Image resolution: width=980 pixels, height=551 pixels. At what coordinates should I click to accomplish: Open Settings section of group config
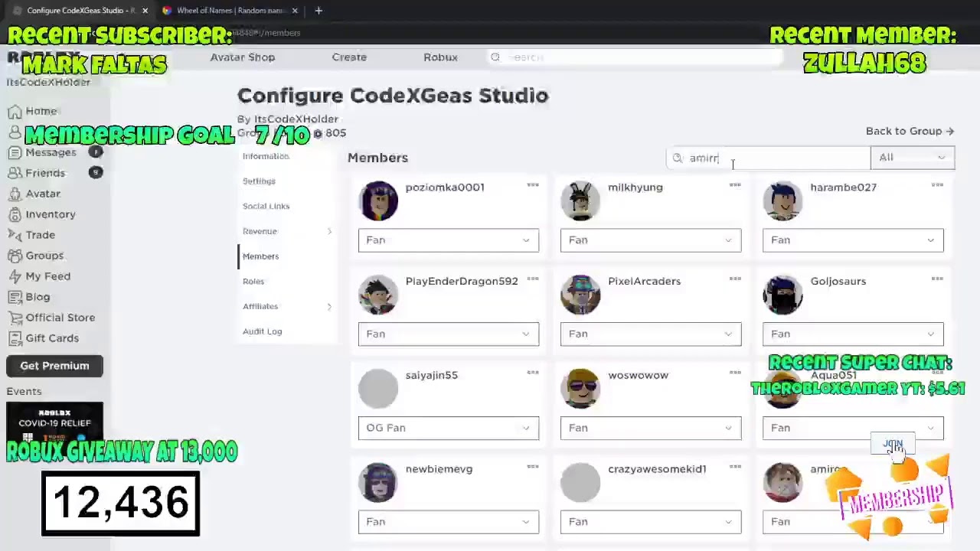[x=259, y=181]
